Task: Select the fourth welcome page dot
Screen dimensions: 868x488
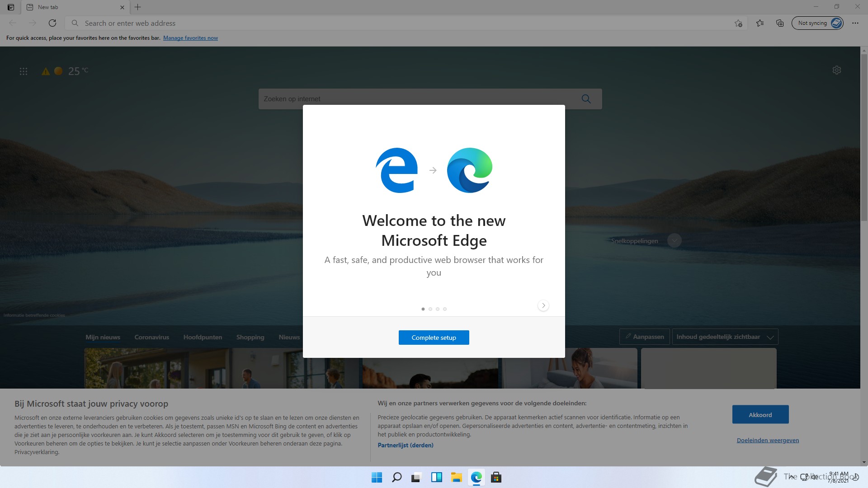Action: [x=445, y=309]
